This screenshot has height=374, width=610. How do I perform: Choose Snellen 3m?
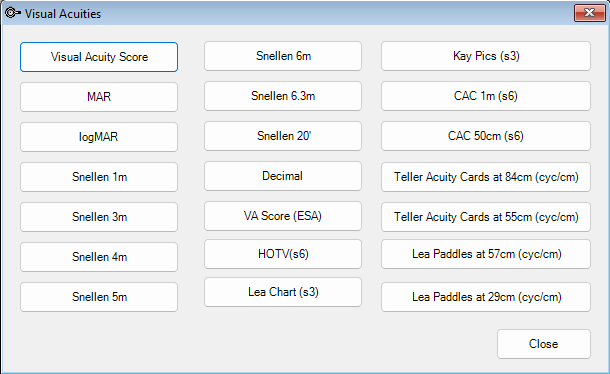(x=99, y=217)
